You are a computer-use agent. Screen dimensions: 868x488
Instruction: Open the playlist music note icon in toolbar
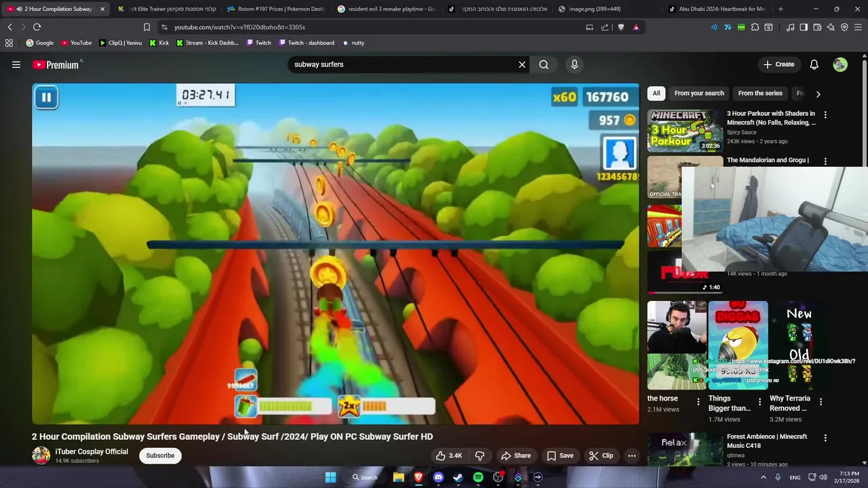(x=790, y=27)
